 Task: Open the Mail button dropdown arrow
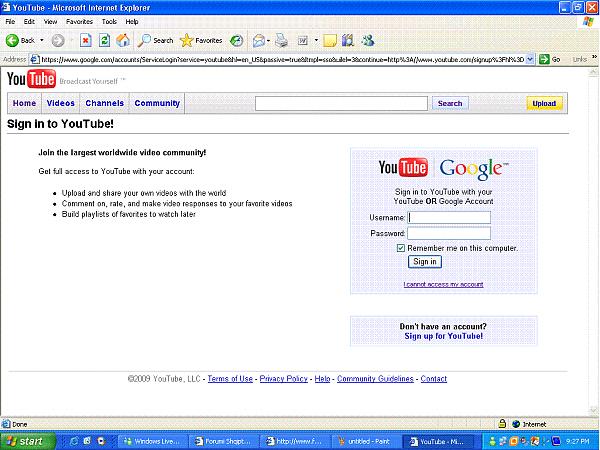269,40
